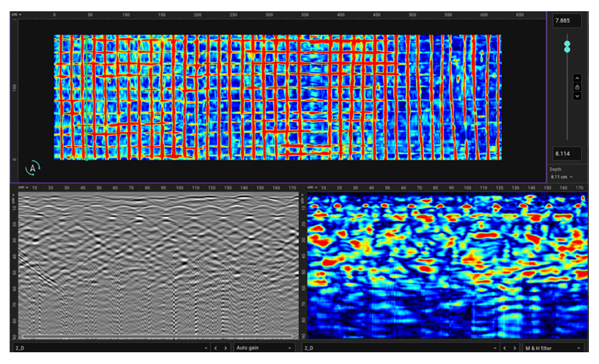Open left panel 2_D scan selector
The image size is (599, 364).
(x=111, y=348)
